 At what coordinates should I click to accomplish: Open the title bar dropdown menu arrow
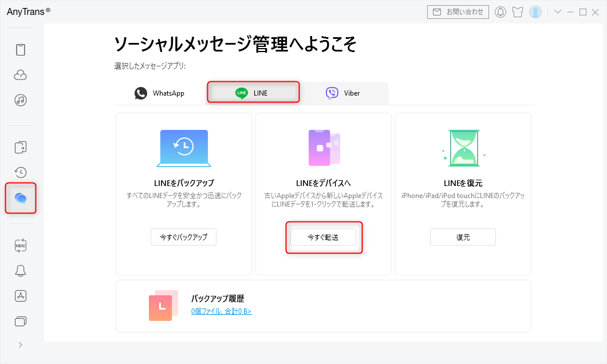[x=558, y=11]
